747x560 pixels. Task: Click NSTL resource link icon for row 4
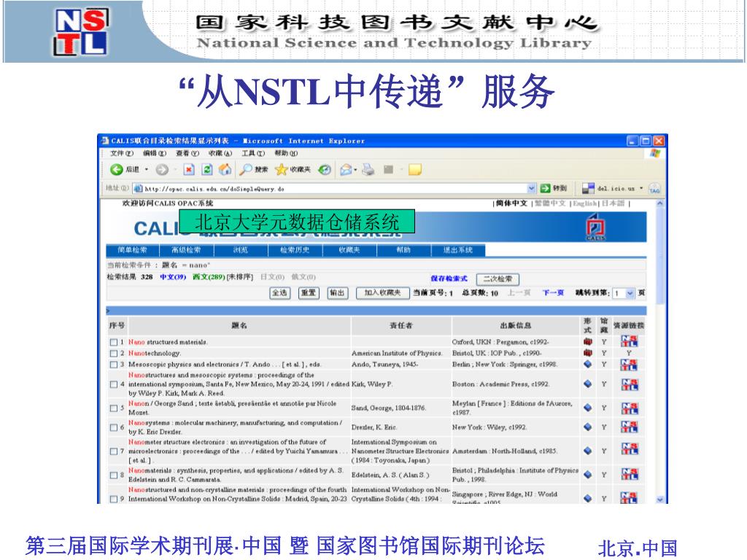(629, 384)
